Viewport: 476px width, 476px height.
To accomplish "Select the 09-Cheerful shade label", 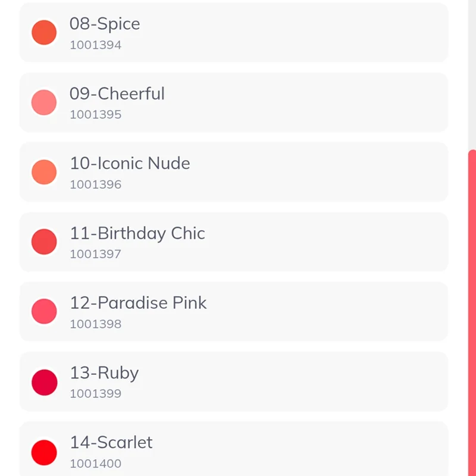I will coord(117,94).
